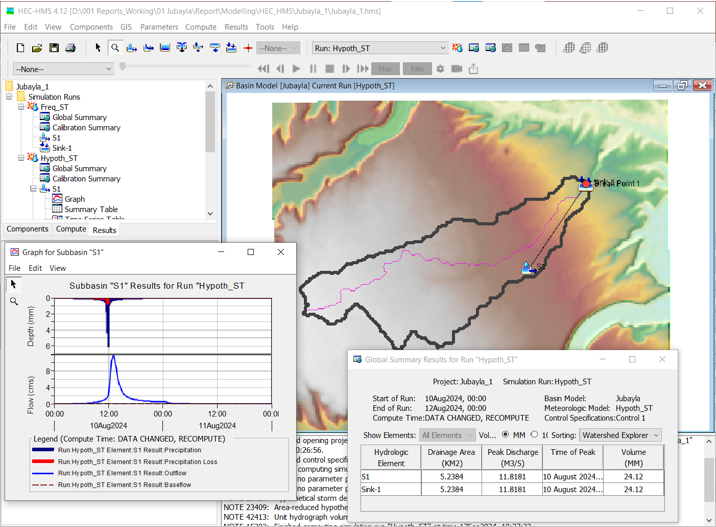Switch to the Components tab
The height and width of the screenshot is (527, 716).
tap(27, 229)
